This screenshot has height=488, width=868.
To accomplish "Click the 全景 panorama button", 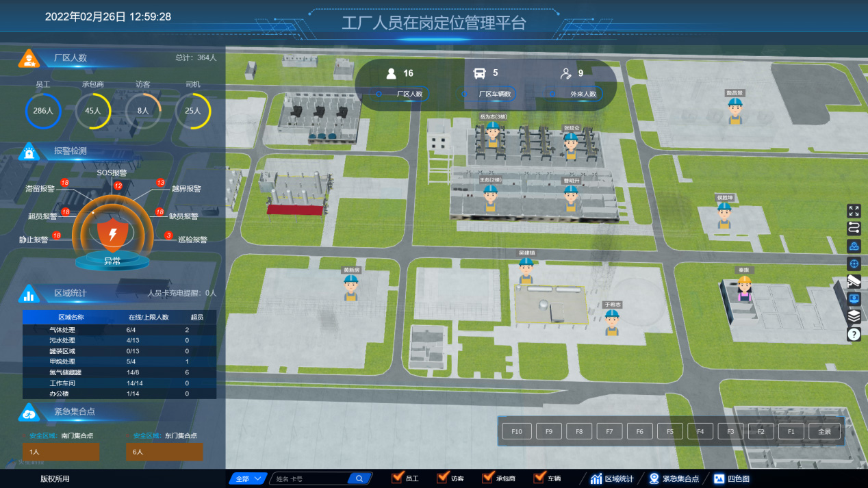I will (824, 431).
